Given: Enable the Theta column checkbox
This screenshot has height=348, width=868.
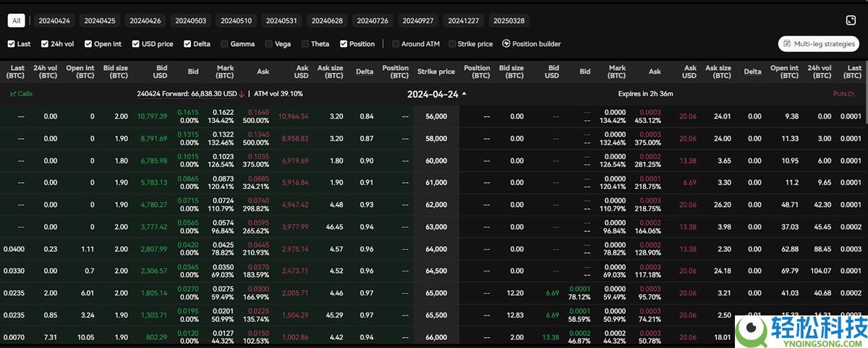Looking at the screenshot, I should tap(305, 44).
